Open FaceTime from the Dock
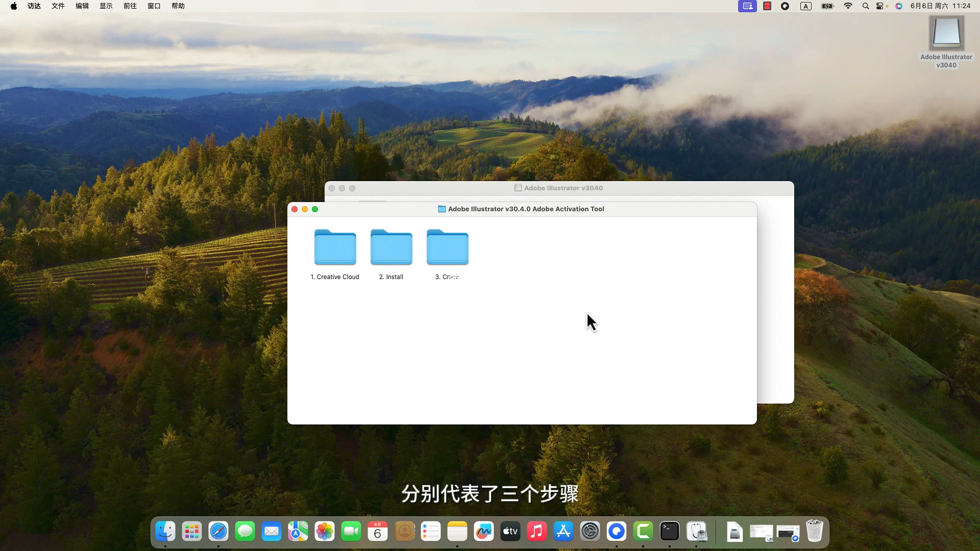The image size is (980, 551). 351,532
